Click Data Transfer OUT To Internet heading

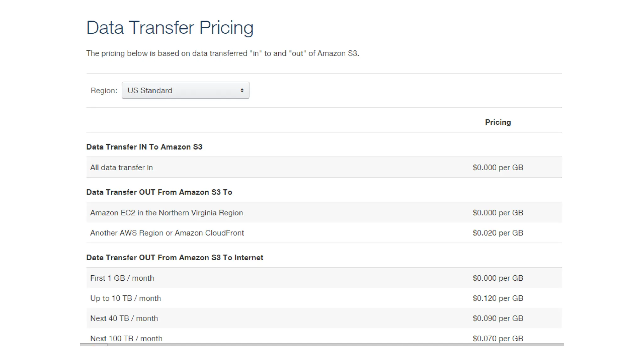[175, 257]
